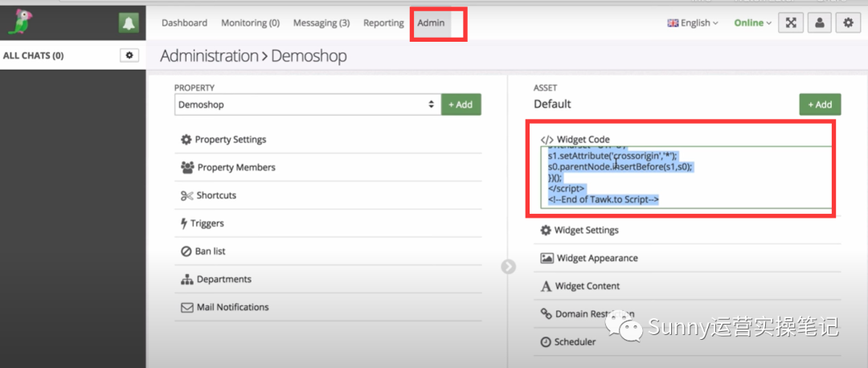The width and height of the screenshot is (868, 368).
Task: Click the ban circle icon beside Ban list
Action: click(x=186, y=251)
